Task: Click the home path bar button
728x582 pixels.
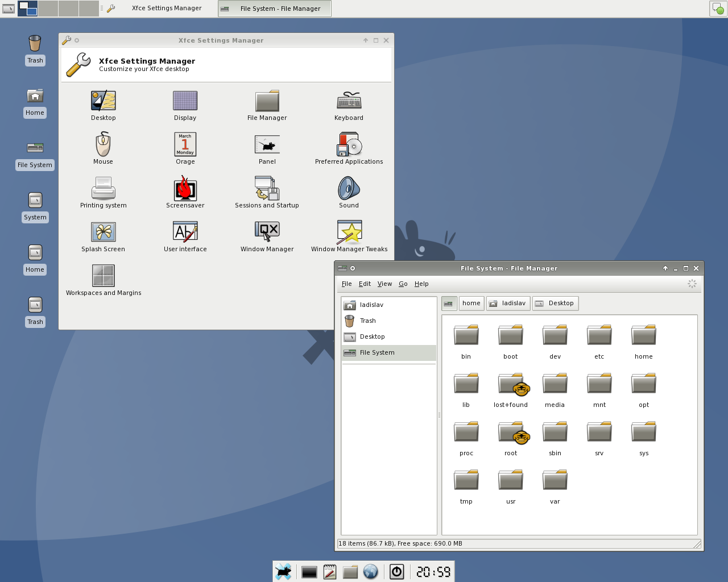Action: click(x=471, y=304)
